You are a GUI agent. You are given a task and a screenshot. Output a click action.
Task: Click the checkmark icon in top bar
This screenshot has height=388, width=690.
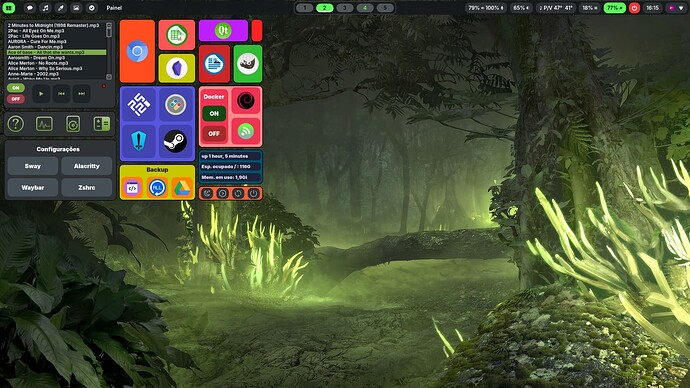pos(92,7)
